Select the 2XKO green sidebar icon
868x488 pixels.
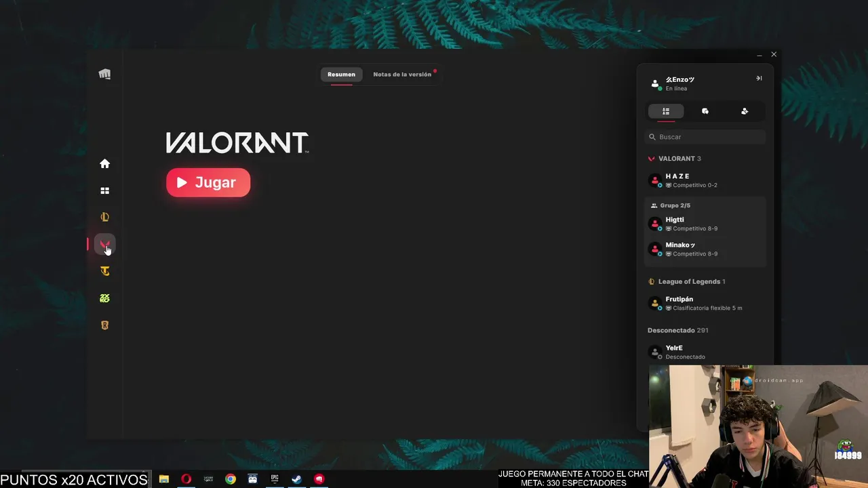[104, 298]
